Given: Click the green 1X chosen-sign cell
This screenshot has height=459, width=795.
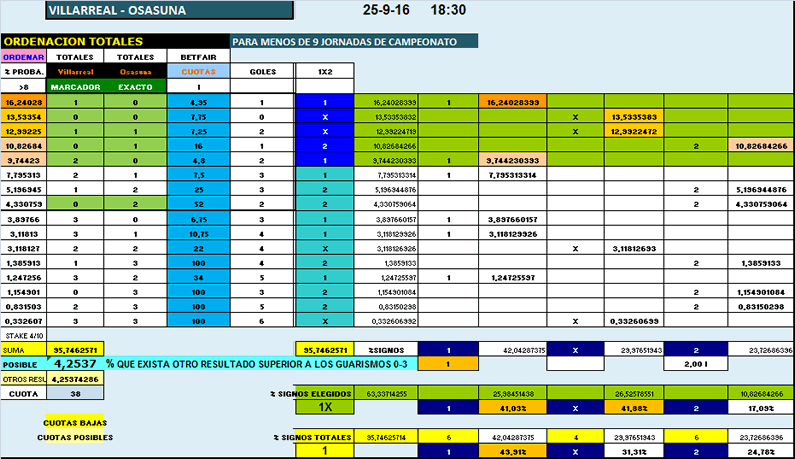Looking at the screenshot, I should pos(324,407).
